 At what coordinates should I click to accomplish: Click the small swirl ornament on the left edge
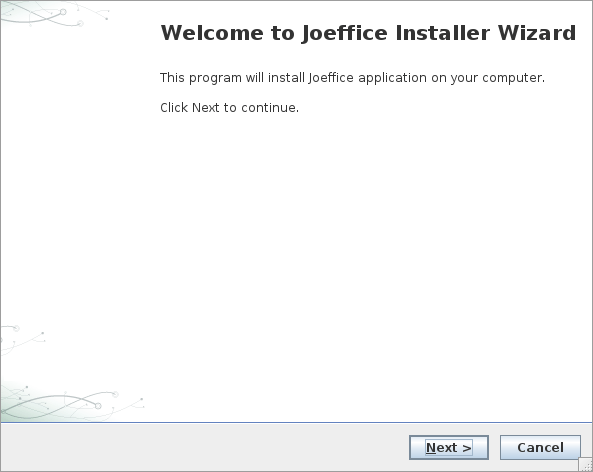[x=23, y=338]
